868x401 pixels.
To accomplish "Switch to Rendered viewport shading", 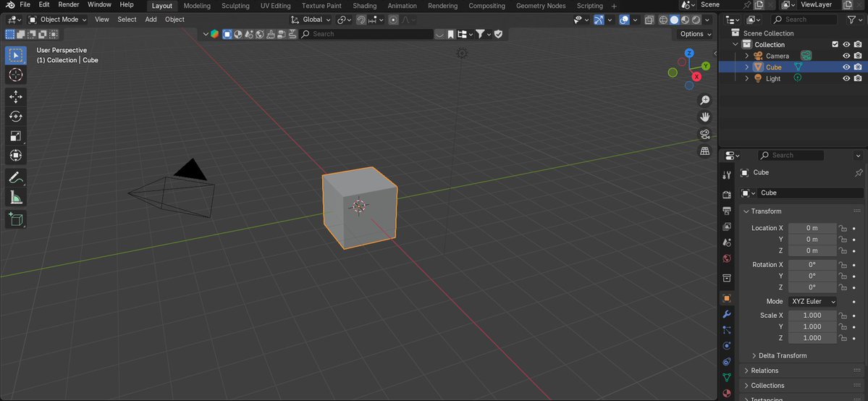I will pos(696,20).
